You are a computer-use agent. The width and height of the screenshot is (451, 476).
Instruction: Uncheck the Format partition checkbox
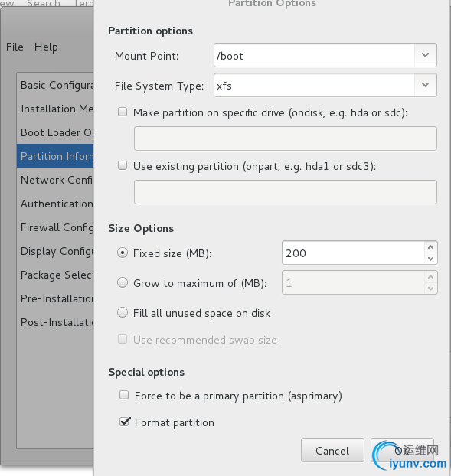click(125, 422)
